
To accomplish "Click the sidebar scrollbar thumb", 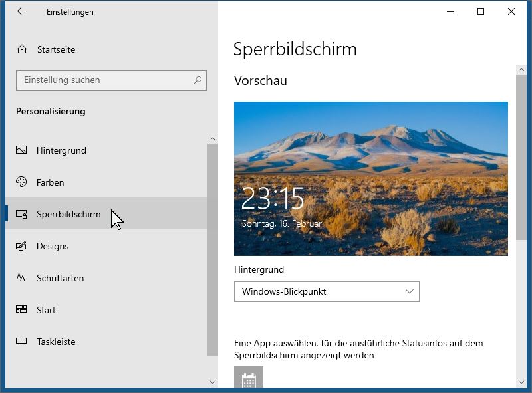I will click(213, 250).
